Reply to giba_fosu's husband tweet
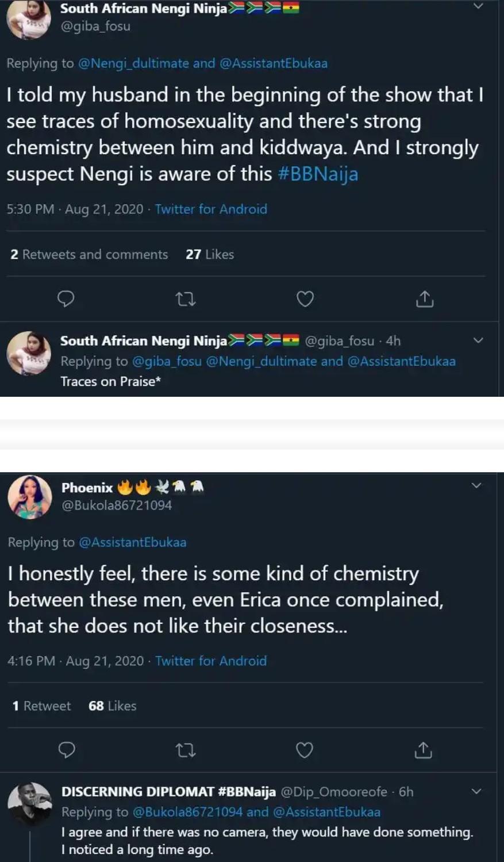 [66, 298]
